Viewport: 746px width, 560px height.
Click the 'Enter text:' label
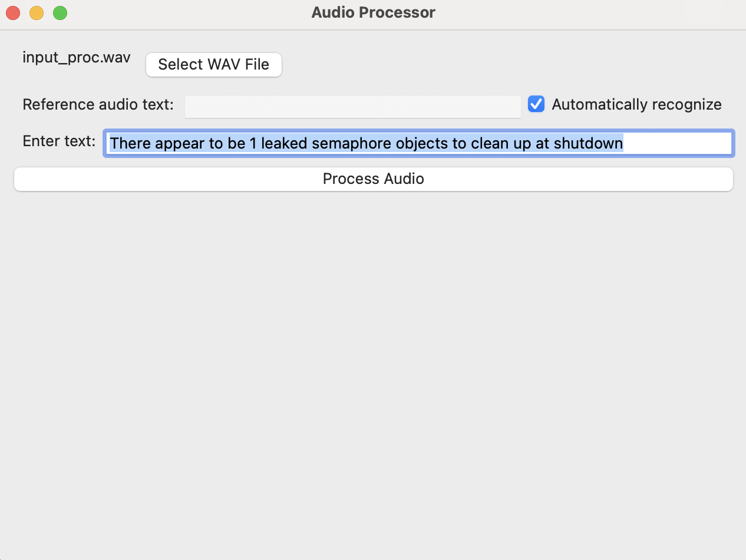[58, 141]
